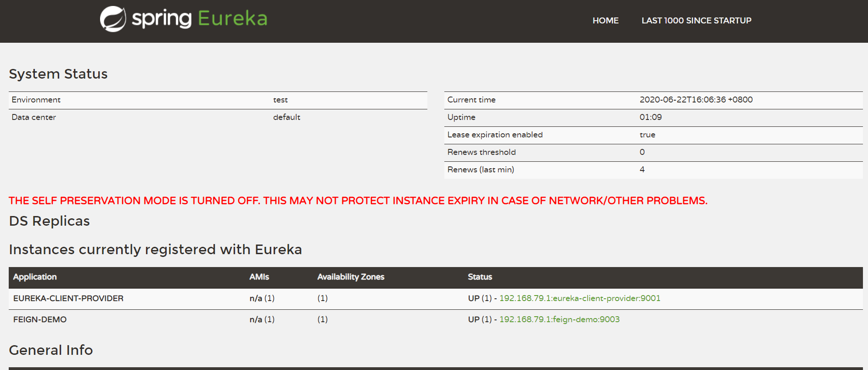Screen dimensions: 868x370
Task: Click n/a (1) in EUREKA-CLIENT-PROVIDER row
Action: click(x=262, y=298)
